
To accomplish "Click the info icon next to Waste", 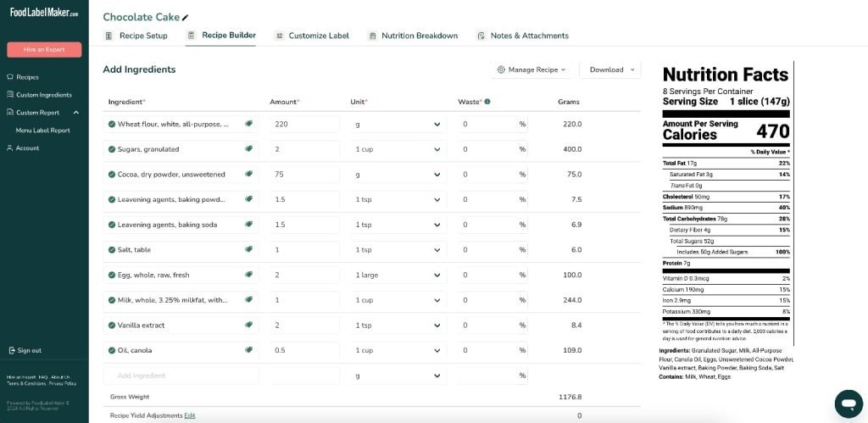I will click(x=487, y=102).
